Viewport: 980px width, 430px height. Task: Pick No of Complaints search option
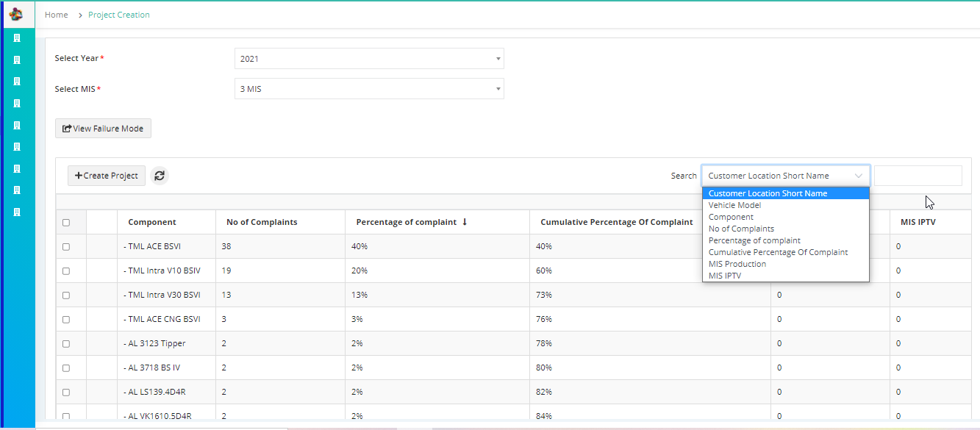point(741,229)
